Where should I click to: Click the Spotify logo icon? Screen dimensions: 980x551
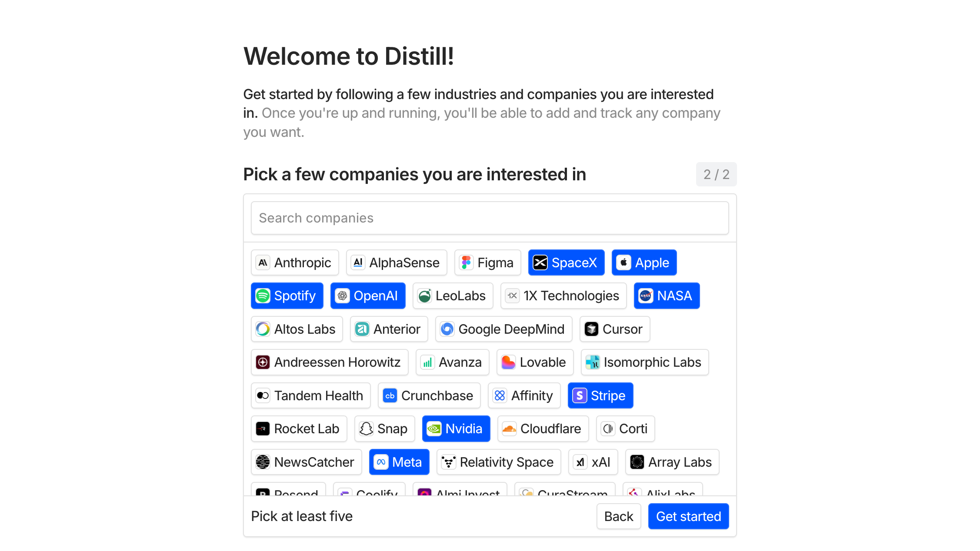click(262, 295)
